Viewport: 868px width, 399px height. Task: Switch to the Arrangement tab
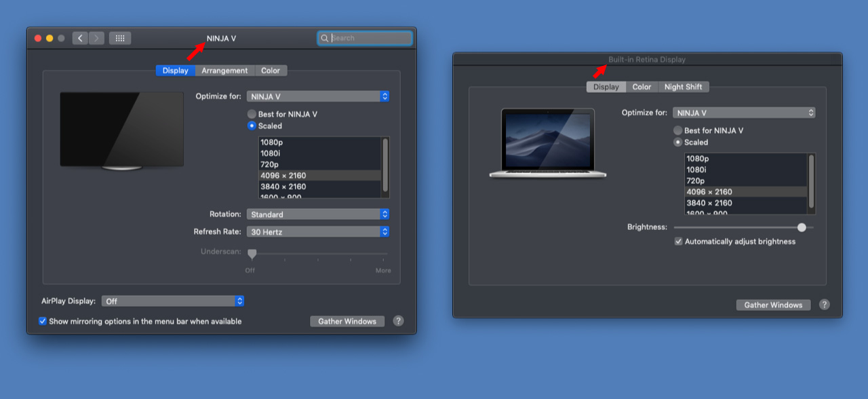(224, 71)
